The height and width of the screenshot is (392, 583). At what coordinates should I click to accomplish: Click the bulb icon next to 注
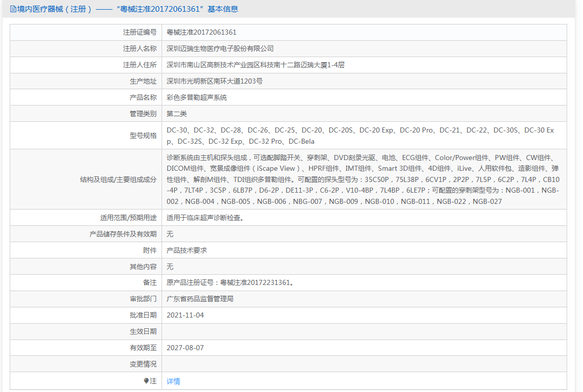146,381
